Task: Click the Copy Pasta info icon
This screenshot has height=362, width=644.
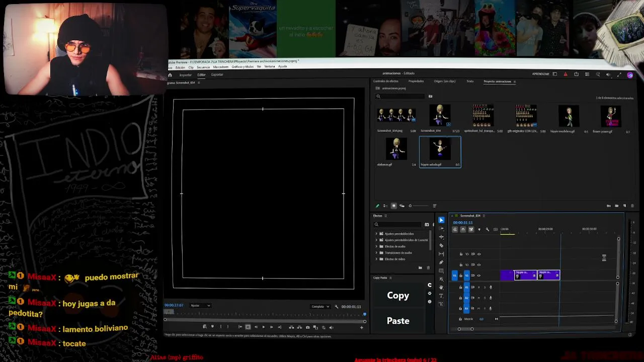Action: pyautogui.click(x=429, y=302)
